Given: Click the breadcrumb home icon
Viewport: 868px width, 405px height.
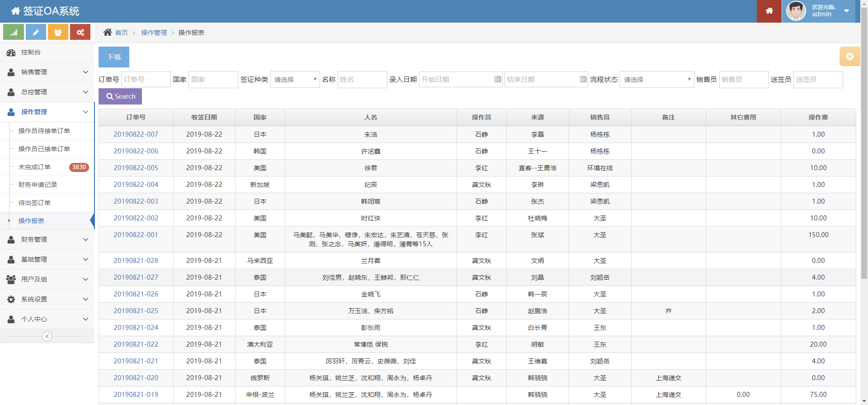Looking at the screenshot, I should (x=107, y=32).
